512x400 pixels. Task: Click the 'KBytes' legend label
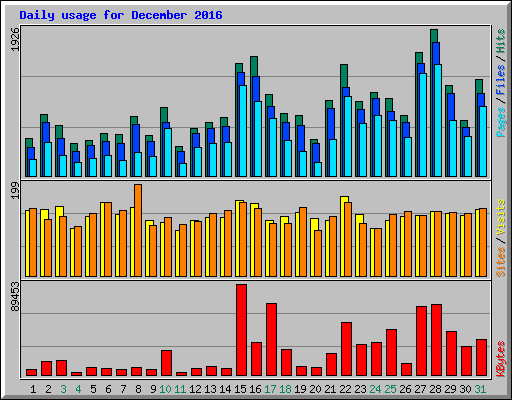501,359
